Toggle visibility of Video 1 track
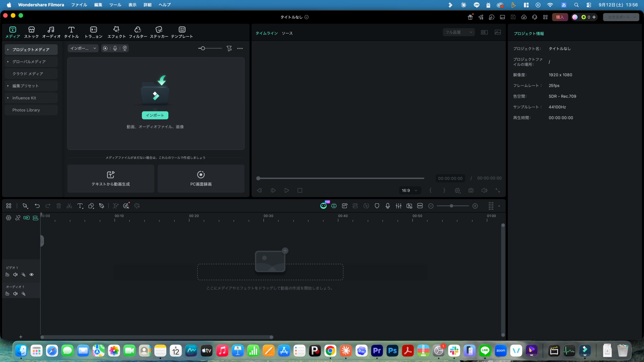Screen dimensions: 644x362 tap(31, 275)
